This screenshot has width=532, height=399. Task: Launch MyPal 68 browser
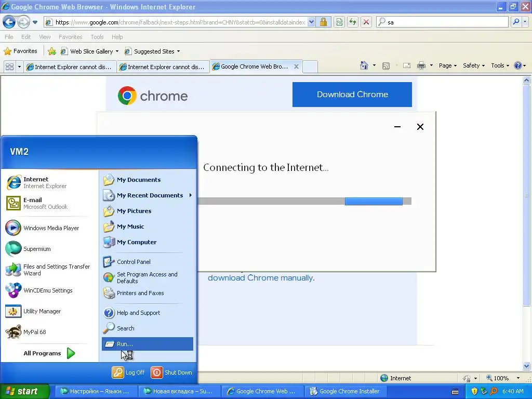pyautogui.click(x=49, y=332)
